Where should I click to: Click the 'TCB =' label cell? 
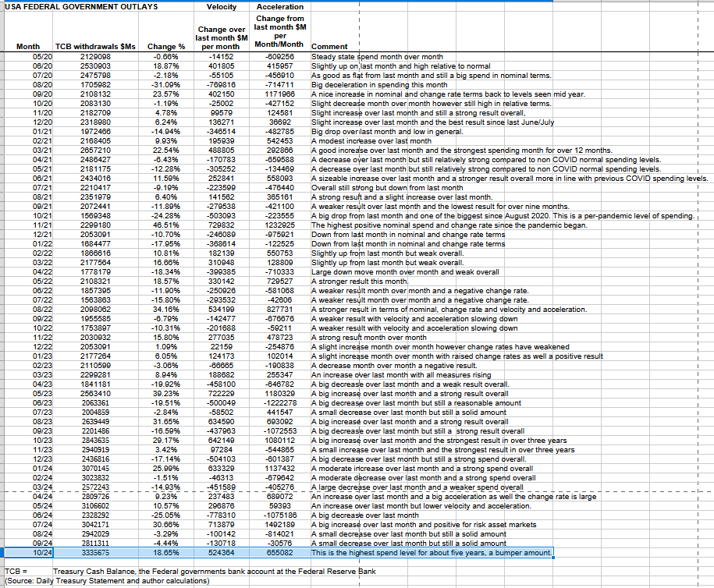16,572
